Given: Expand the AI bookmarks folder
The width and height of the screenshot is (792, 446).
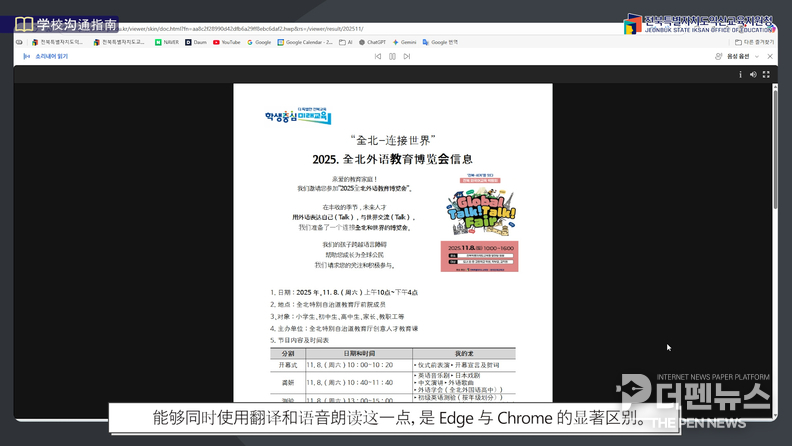Looking at the screenshot, I should (x=346, y=42).
